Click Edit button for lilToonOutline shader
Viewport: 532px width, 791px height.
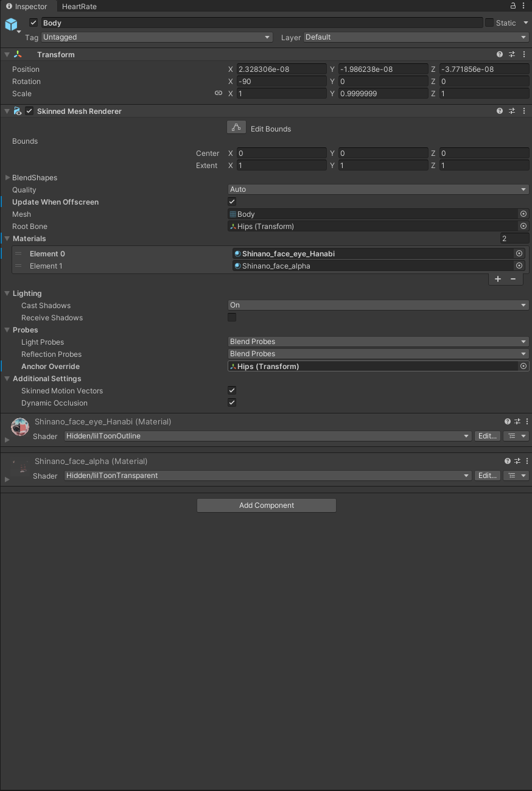(487, 436)
